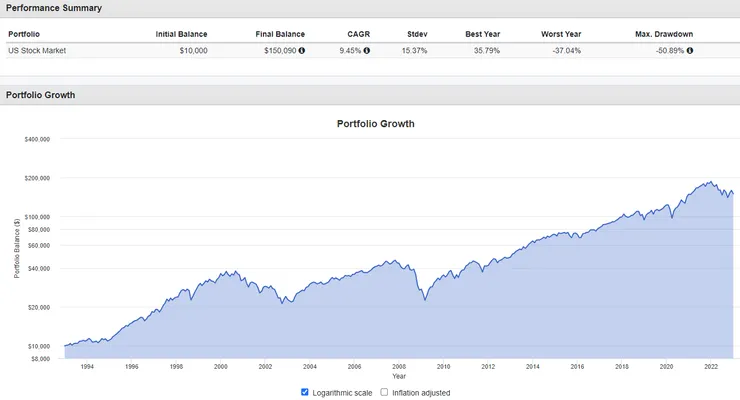Uncheck the Logarithmic scale checkbox
Image resolution: width=740 pixels, height=400 pixels.
click(x=305, y=393)
